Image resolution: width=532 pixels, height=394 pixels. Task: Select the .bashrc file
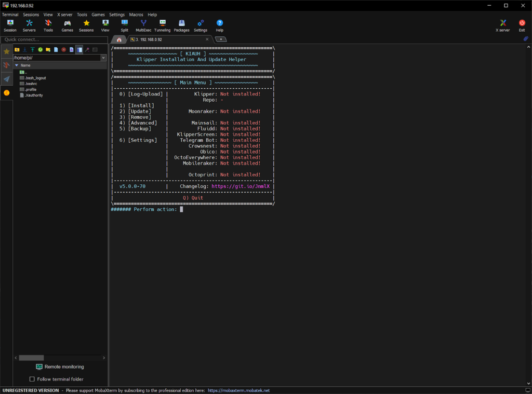click(x=29, y=84)
